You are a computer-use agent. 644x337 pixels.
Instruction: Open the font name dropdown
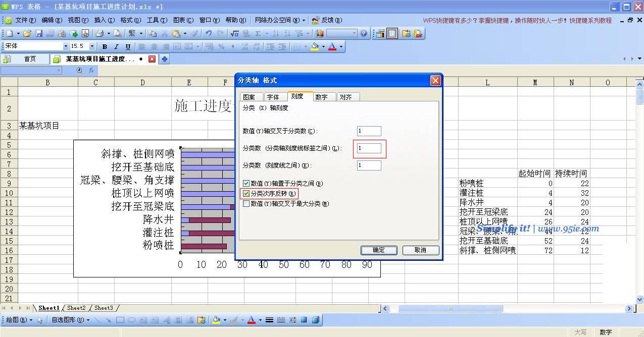click(x=66, y=46)
